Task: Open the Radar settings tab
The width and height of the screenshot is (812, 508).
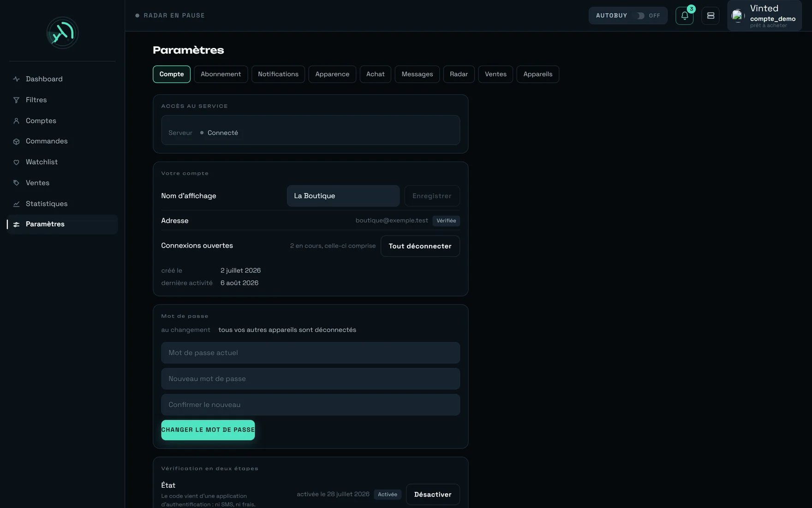Action: point(459,74)
